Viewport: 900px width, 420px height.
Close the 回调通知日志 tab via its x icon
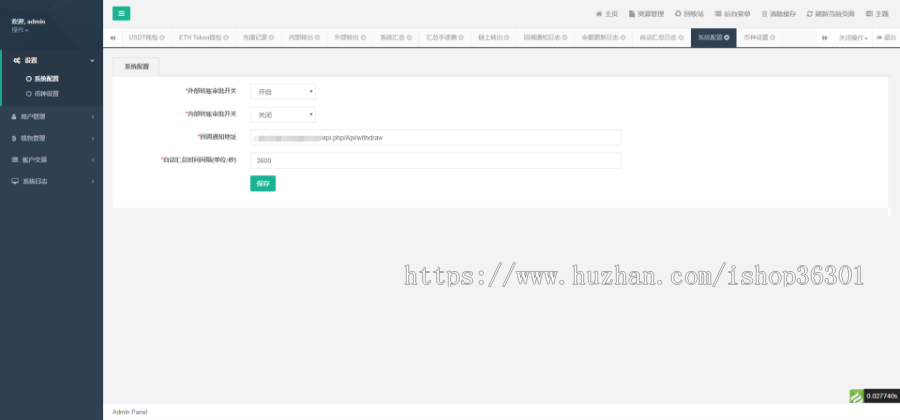pos(565,37)
